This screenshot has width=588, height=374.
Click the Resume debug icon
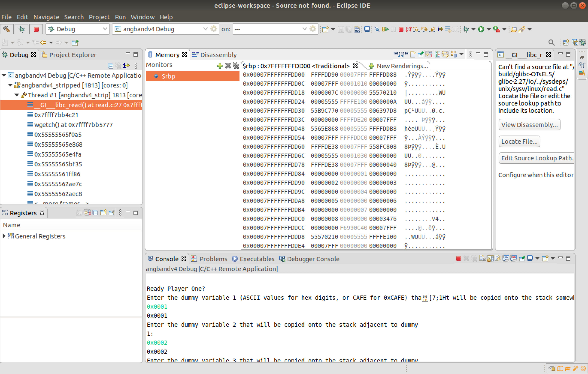pos(385,29)
